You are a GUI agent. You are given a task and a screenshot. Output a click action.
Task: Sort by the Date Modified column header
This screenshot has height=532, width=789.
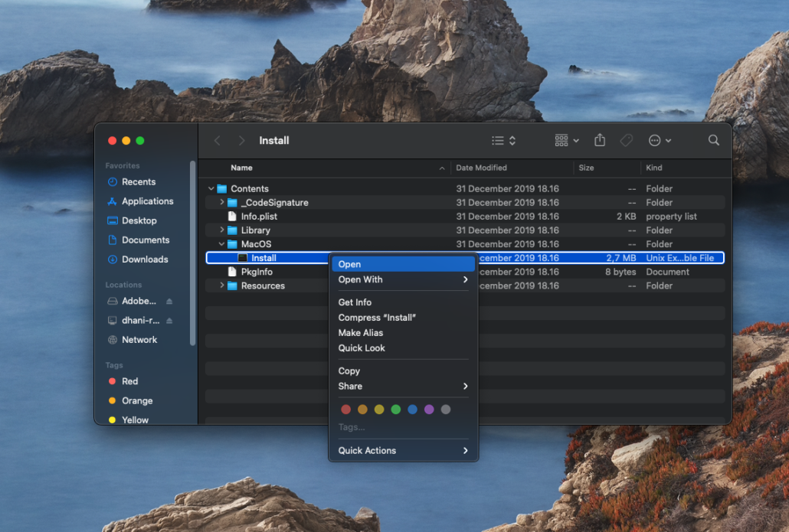coord(481,168)
